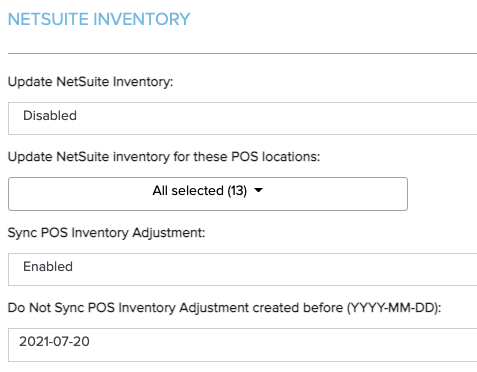Click the Do Not Sync POS Inventory Adjustment created before label
Image resolution: width=477 pixels, height=372 pixels.
224,308
